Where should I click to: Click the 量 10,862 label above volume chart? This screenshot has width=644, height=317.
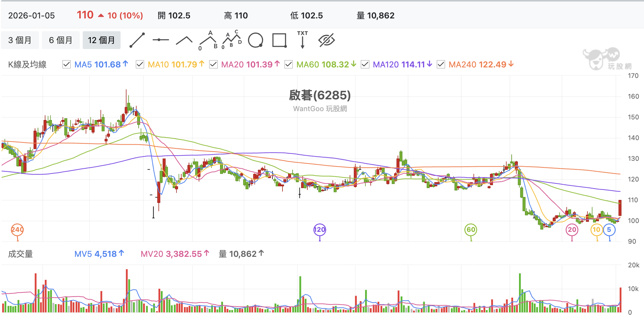click(x=241, y=254)
